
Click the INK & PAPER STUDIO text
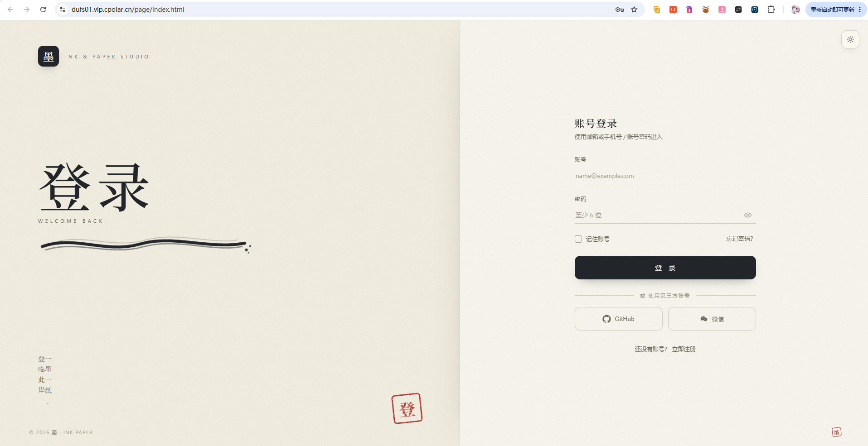point(107,57)
